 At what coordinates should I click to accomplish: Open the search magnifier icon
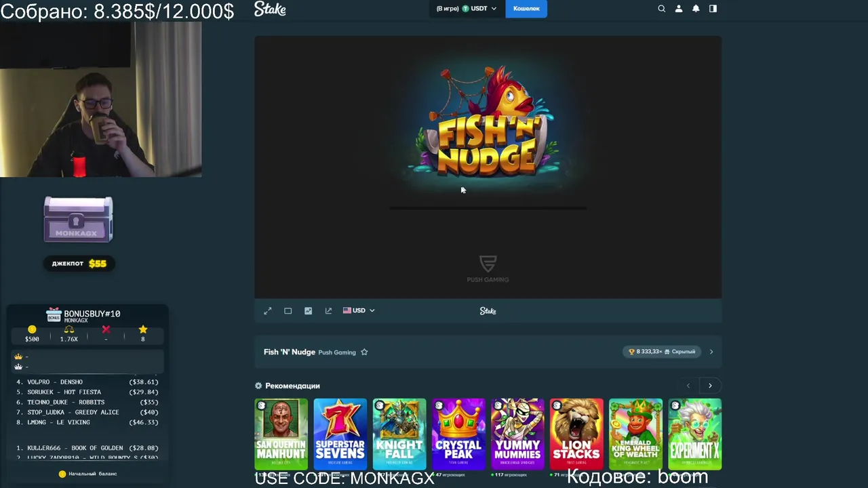662,9
